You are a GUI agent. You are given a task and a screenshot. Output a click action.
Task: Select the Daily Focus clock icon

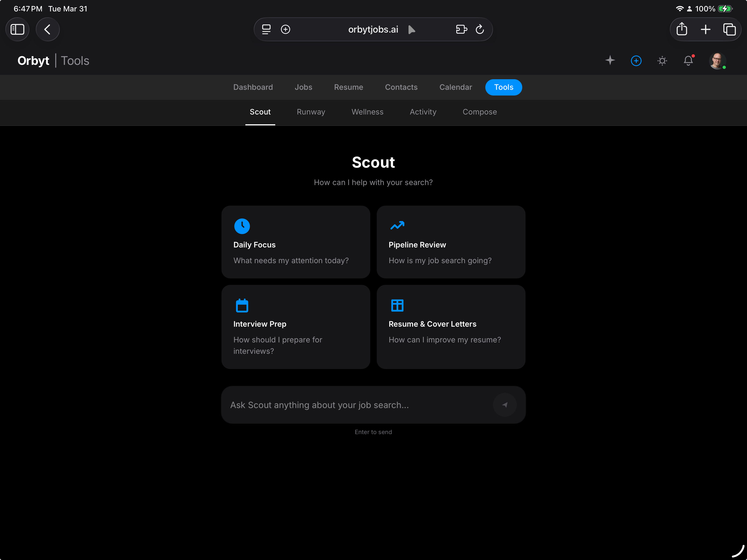pyautogui.click(x=242, y=226)
